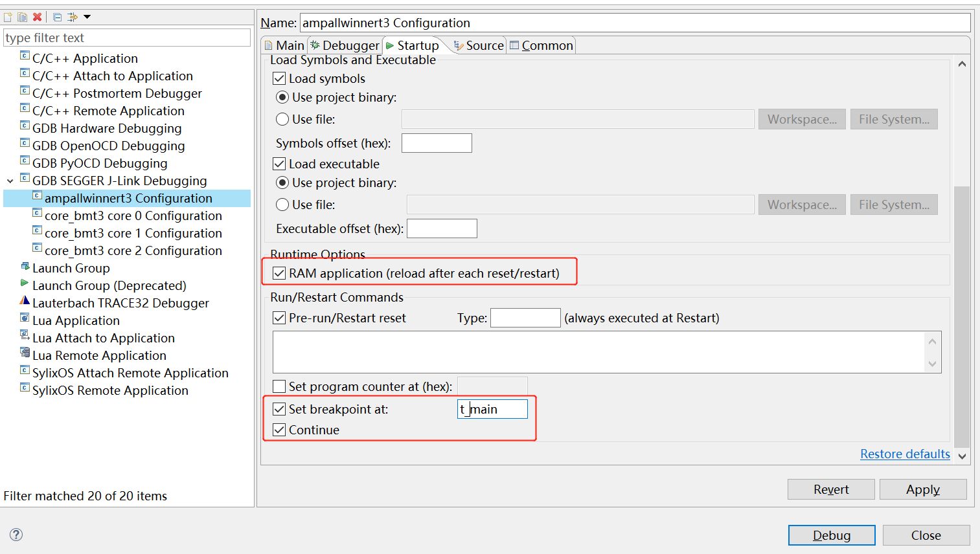Image resolution: width=980 pixels, height=554 pixels.
Task: Click the type filter text field
Action: (x=127, y=38)
